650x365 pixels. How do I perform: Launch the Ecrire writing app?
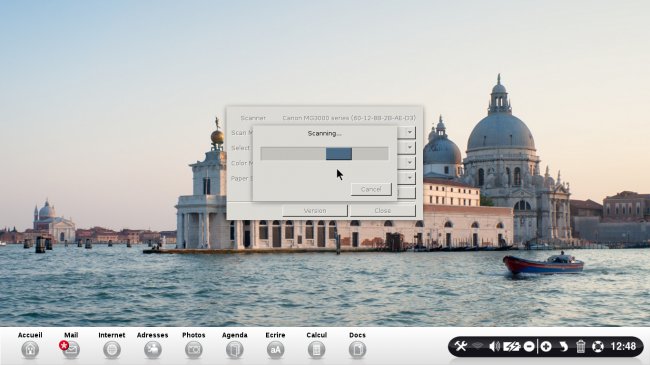click(275, 350)
